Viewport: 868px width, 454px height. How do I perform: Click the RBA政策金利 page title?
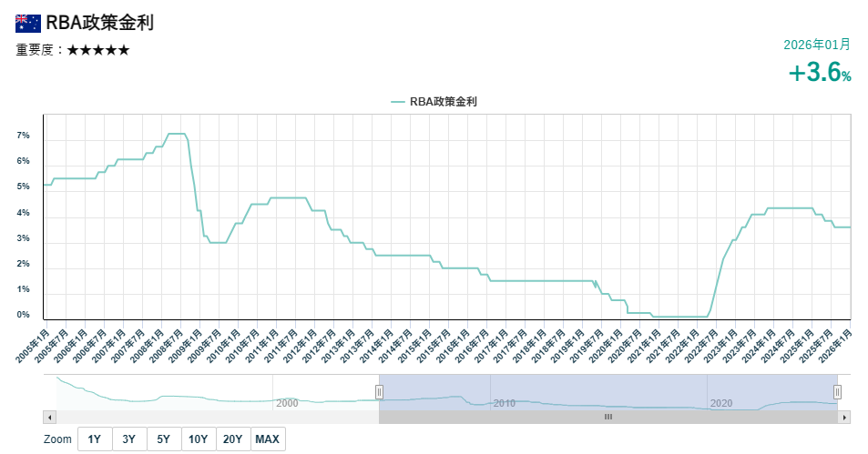tap(99, 23)
